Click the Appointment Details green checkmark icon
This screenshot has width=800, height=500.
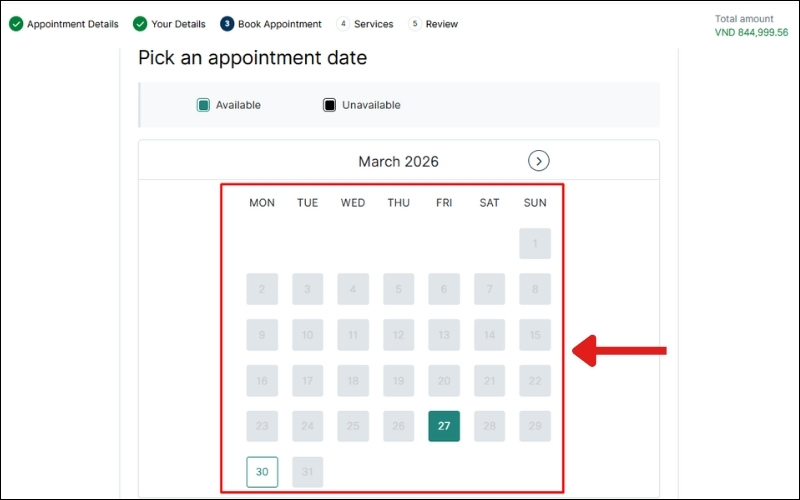coord(16,24)
